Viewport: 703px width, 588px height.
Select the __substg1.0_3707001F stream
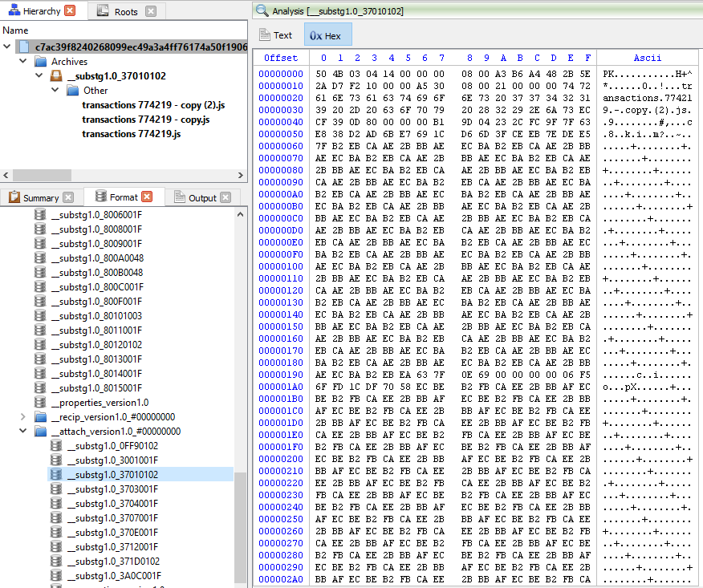click(x=113, y=518)
